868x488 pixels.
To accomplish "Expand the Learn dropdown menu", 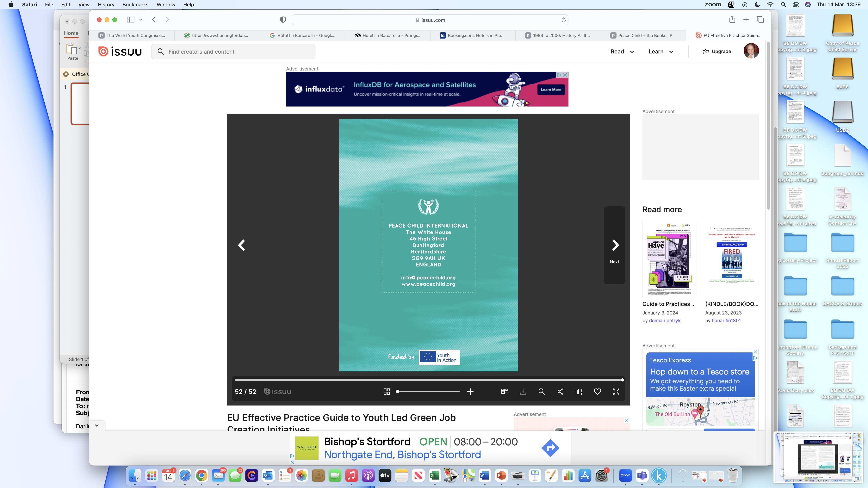I will (x=660, y=52).
